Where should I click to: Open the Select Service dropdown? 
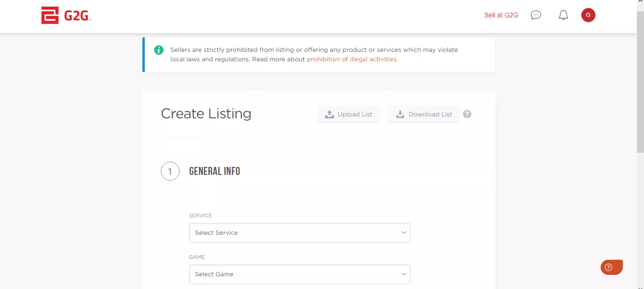pyautogui.click(x=299, y=233)
